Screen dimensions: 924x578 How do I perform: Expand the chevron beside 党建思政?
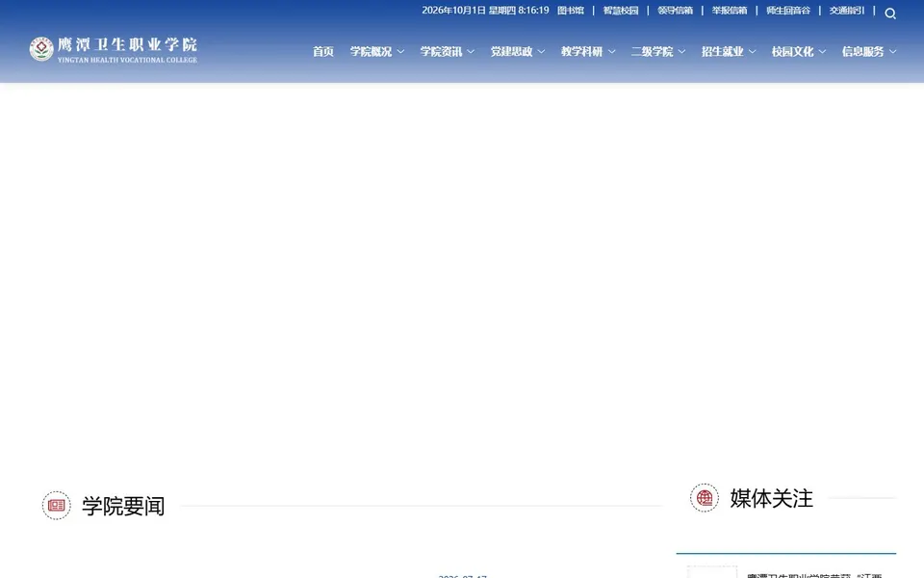[541, 51]
